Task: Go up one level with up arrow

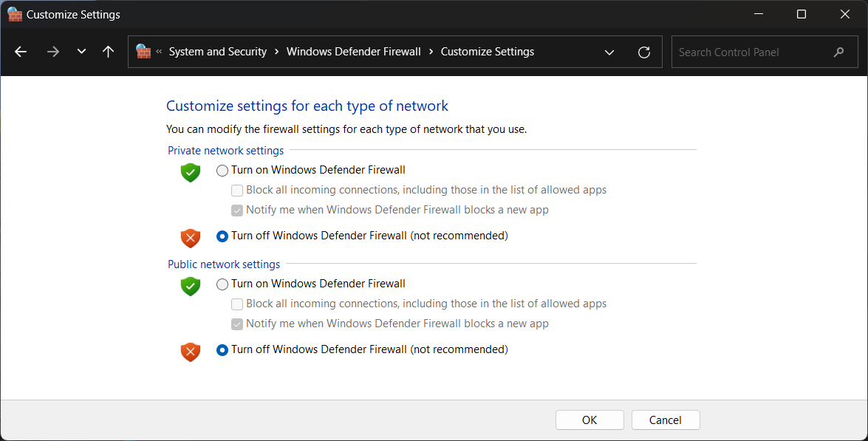Action: (x=109, y=52)
